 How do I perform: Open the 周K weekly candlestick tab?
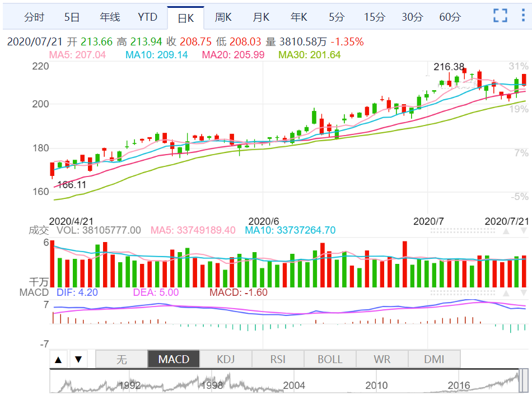click(223, 17)
